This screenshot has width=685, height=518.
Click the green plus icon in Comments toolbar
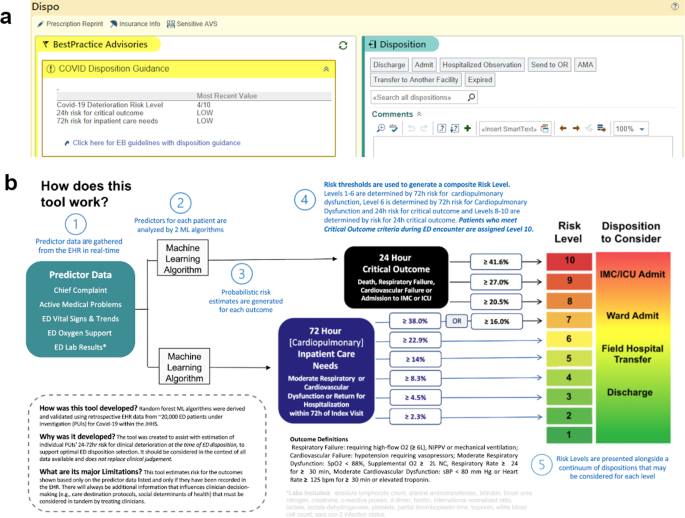[x=467, y=129]
